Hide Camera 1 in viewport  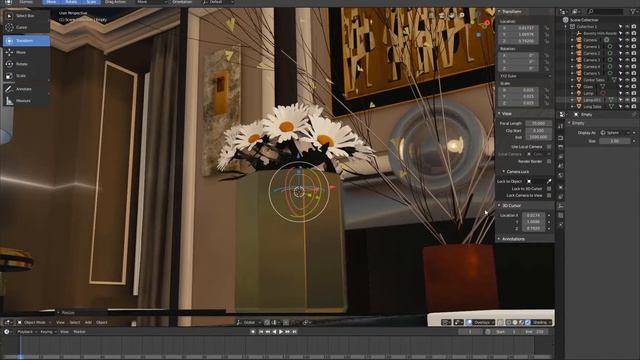(627, 47)
